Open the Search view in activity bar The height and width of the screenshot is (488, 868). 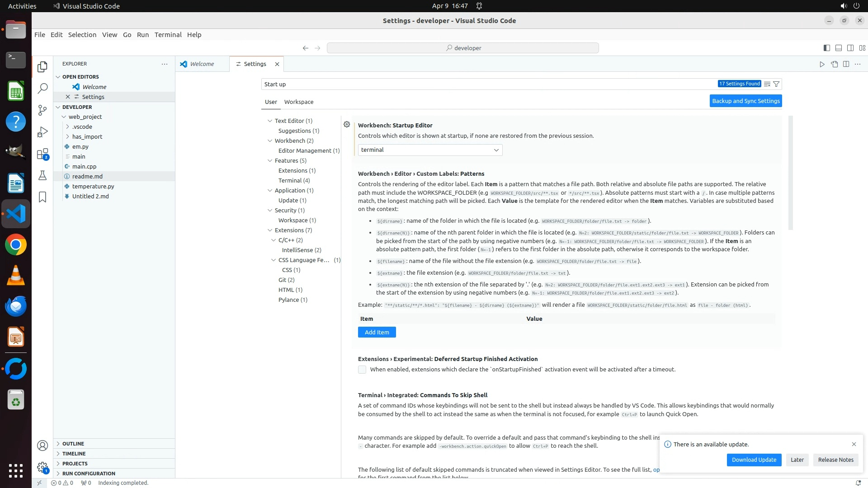(42, 88)
